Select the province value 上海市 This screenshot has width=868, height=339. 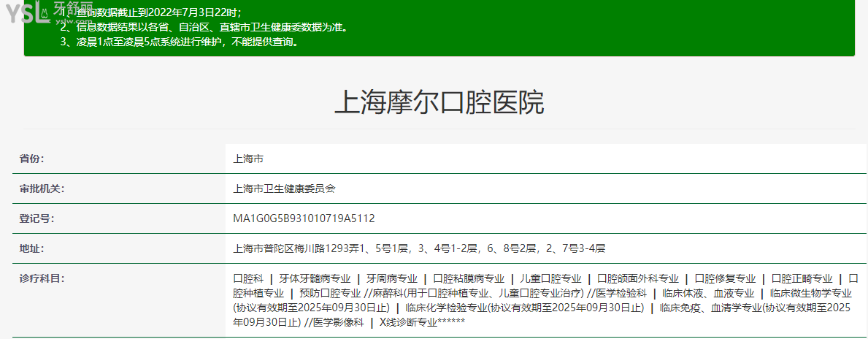click(x=248, y=159)
